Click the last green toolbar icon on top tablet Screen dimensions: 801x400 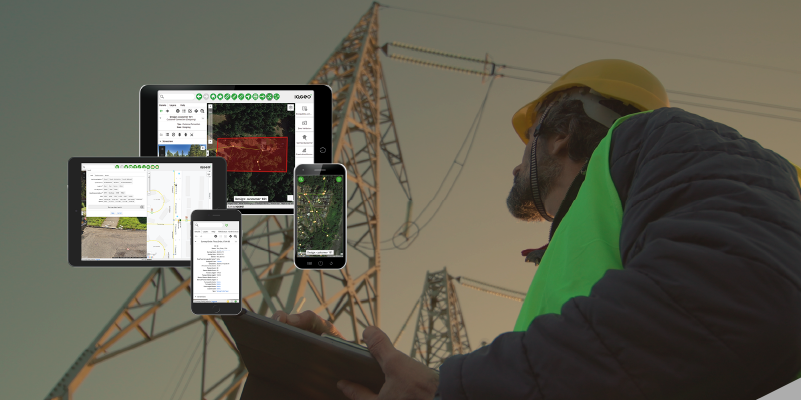coord(276,97)
